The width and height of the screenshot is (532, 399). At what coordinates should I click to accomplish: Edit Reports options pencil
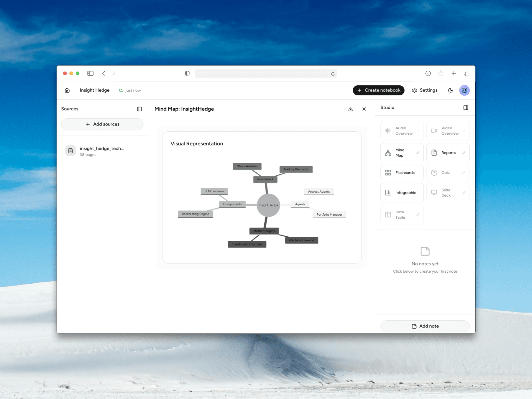(463, 153)
